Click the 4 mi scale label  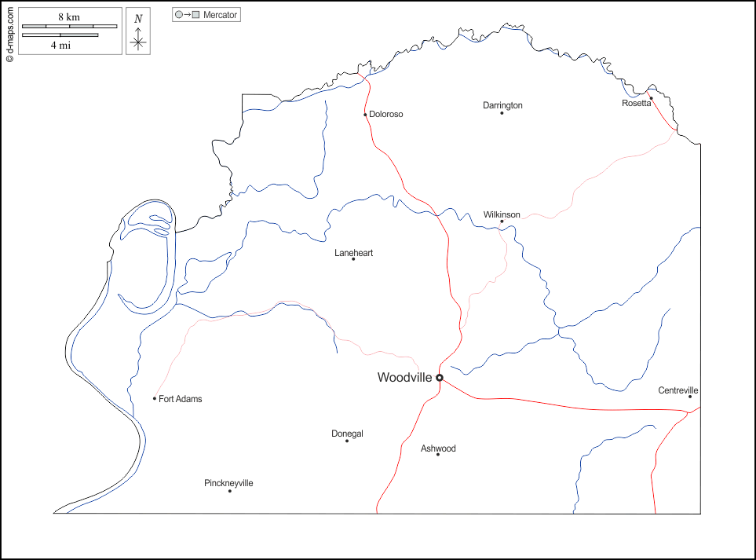click(x=61, y=46)
